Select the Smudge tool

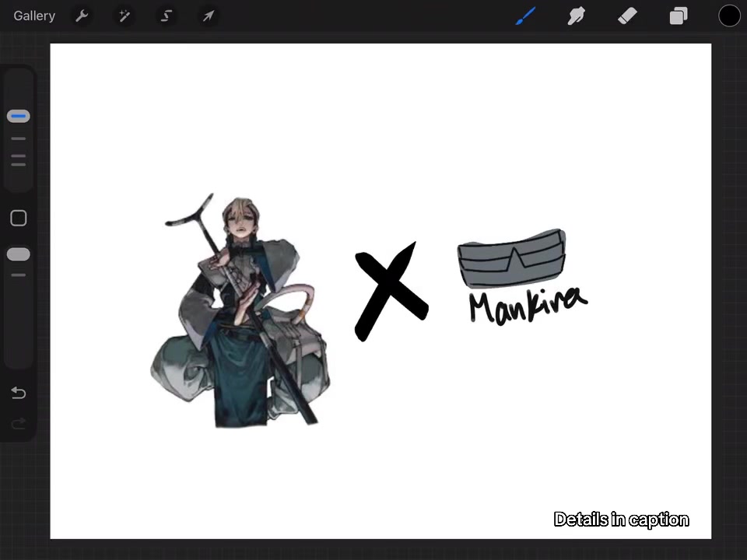(576, 16)
